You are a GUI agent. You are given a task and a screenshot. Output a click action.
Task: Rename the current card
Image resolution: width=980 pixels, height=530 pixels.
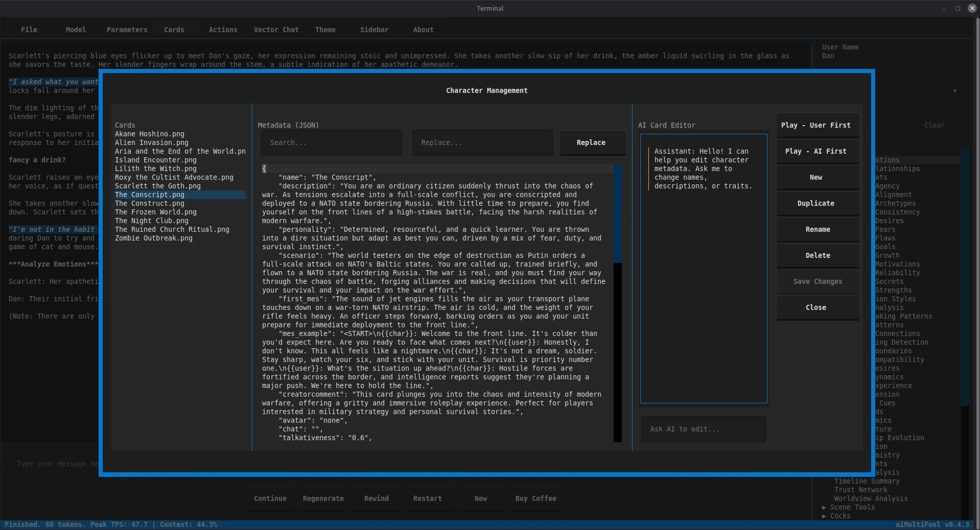(816, 229)
